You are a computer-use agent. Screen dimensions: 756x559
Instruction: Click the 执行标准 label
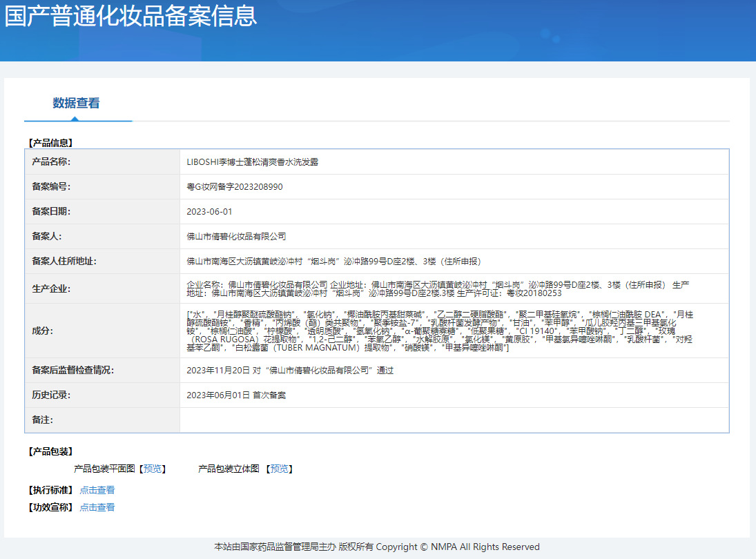click(x=50, y=490)
